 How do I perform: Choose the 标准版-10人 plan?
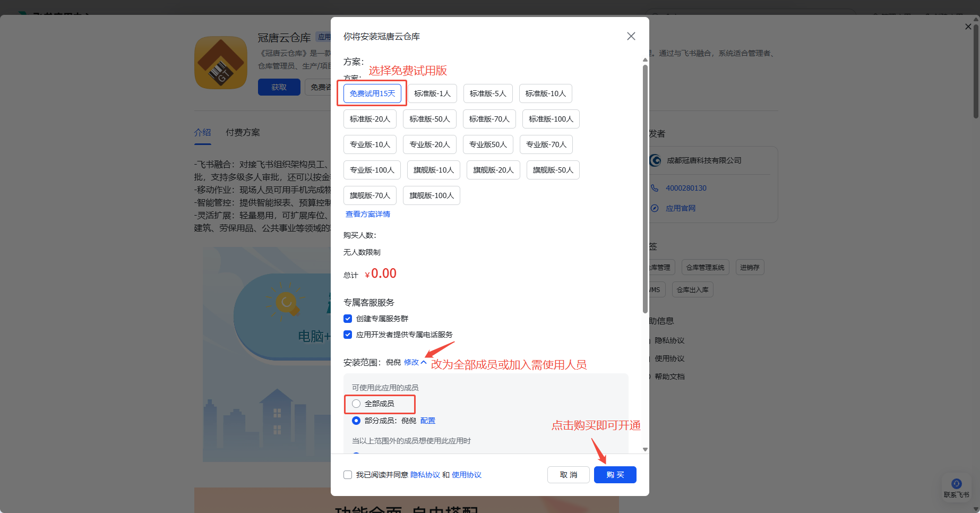pyautogui.click(x=546, y=93)
